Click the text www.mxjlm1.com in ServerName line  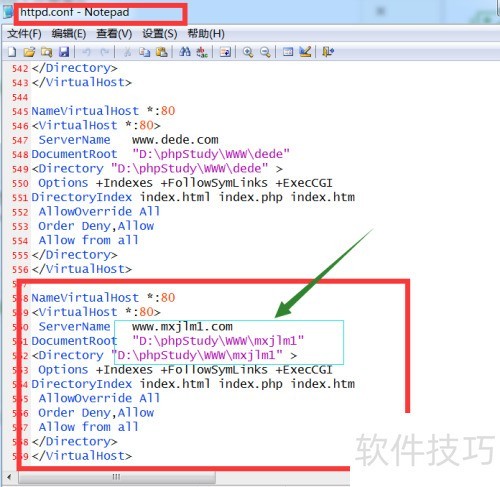[182, 326]
